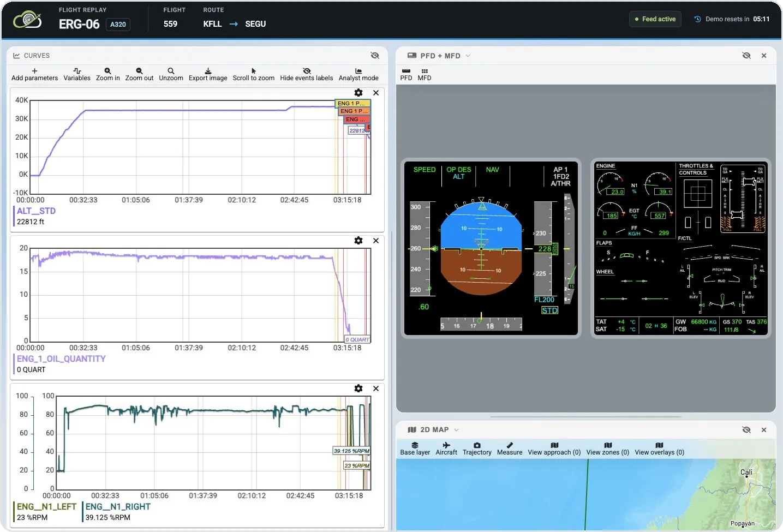The width and height of the screenshot is (783, 532).
Task: Close the ALT_STD chart
Action: click(376, 93)
